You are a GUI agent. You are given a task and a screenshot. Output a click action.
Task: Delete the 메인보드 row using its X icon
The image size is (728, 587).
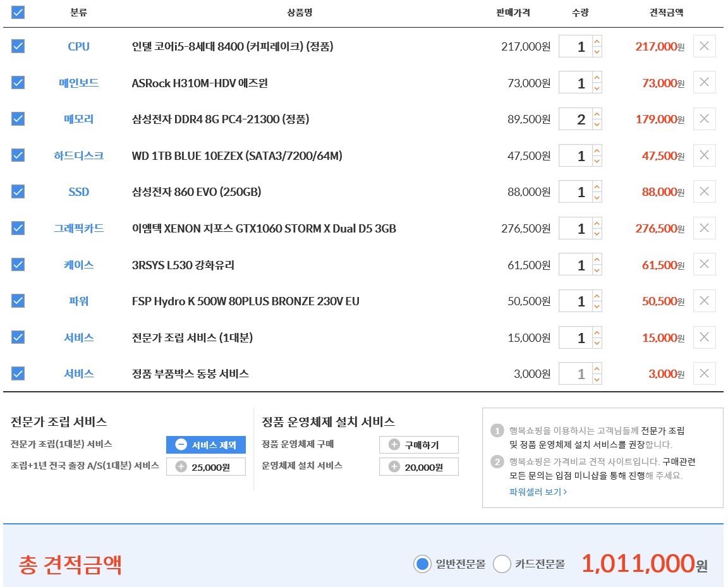704,82
